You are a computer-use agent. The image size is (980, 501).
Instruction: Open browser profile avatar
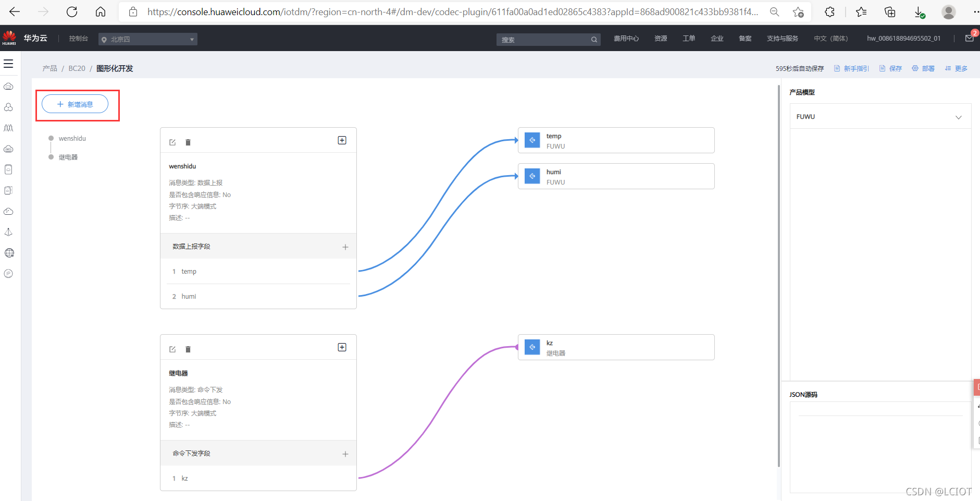949,11
